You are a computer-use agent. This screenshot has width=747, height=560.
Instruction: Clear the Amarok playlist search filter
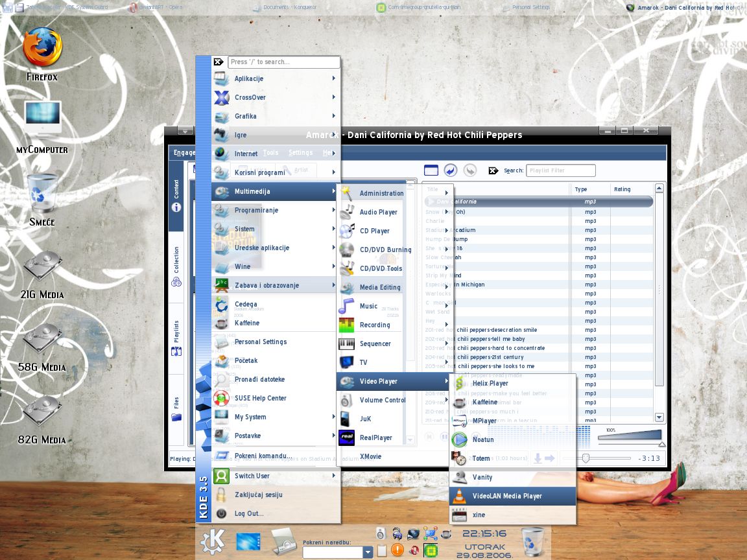pos(493,170)
